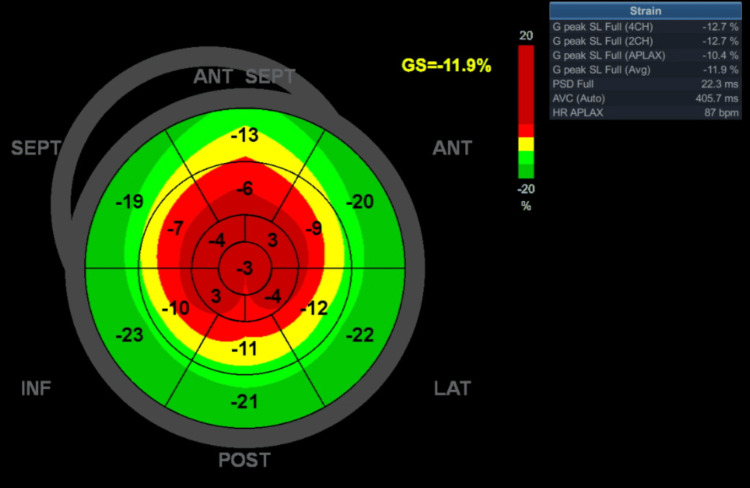Click the green band of the color scale

(526, 165)
